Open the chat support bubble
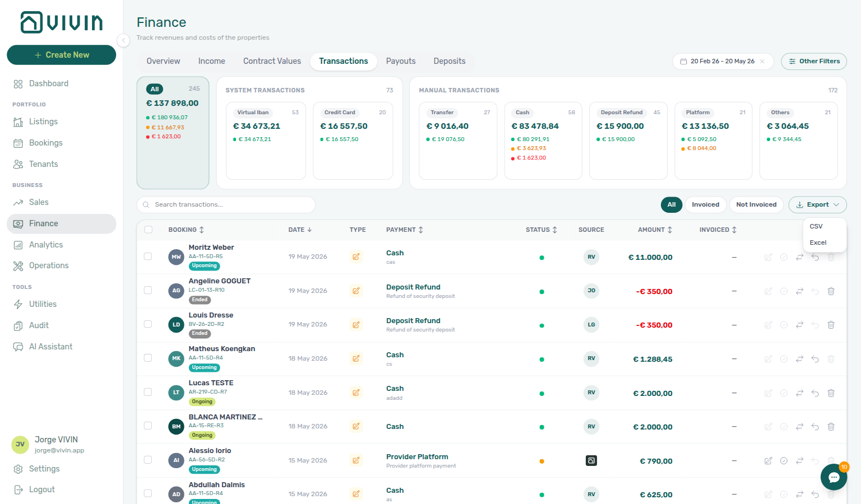This screenshot has width=861, height=504. coord(834,477)
